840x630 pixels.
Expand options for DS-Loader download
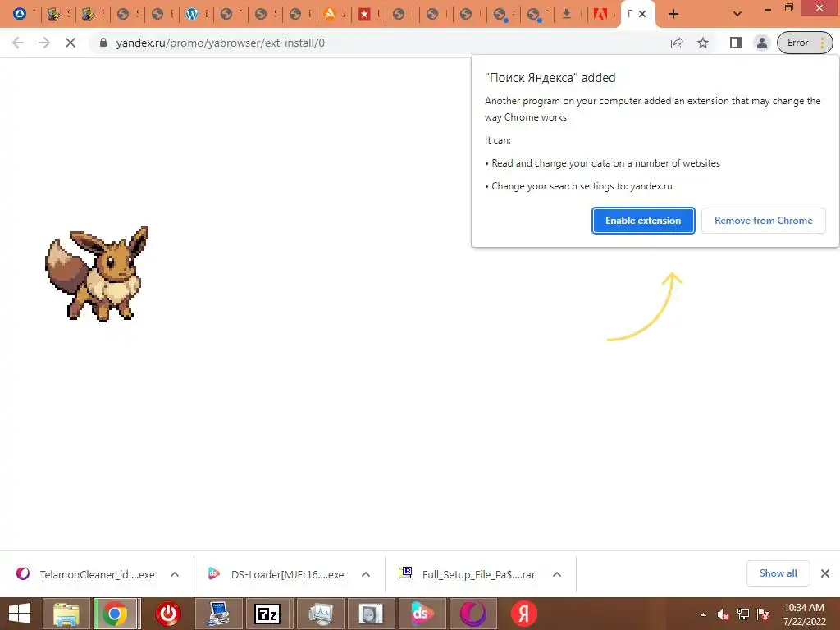366,574
